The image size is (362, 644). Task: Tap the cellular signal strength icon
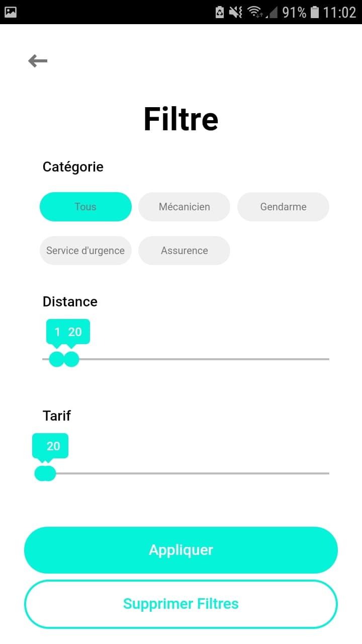[273, 12]
